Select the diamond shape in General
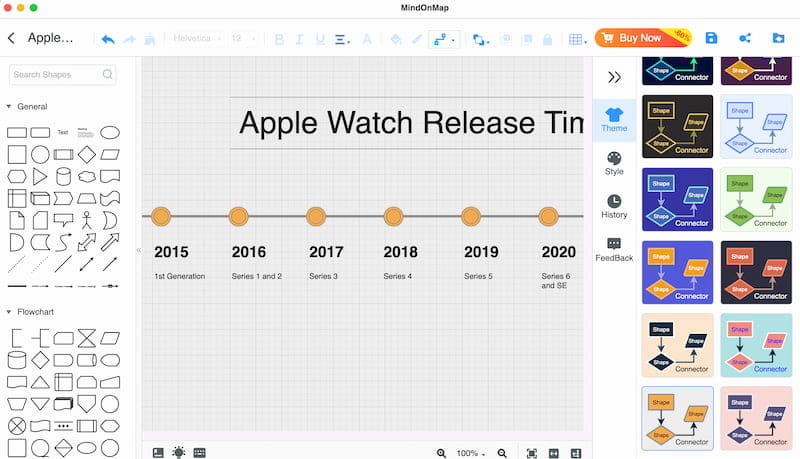This screenshot has width=800, height=459. click(x=86, y=155)
